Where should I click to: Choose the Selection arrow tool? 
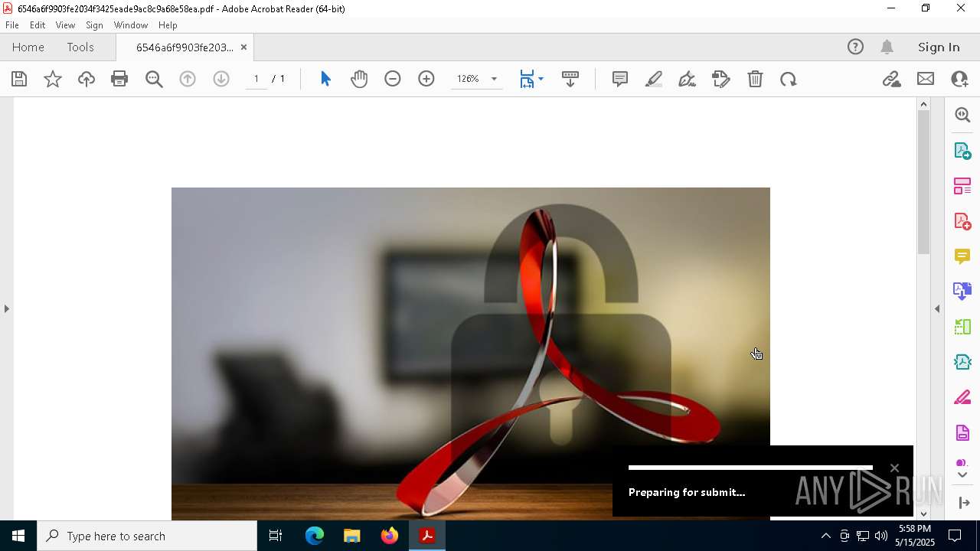point(325,79)
